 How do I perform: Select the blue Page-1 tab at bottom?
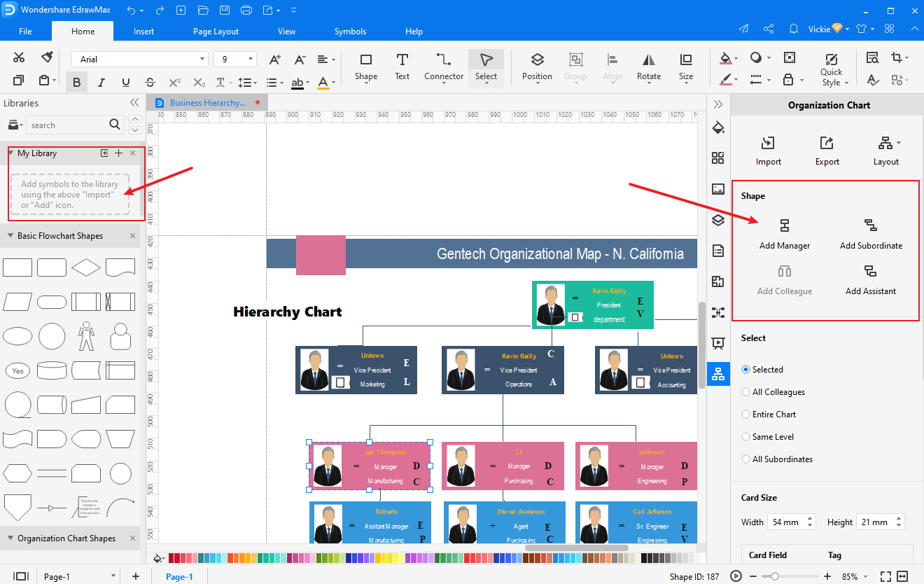[179, 576]
